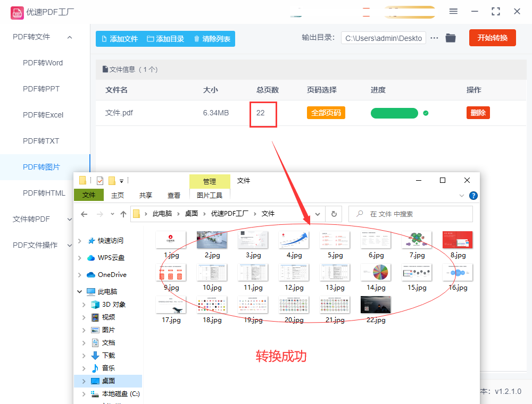The image size is (532, 404).
Task: Select 本地磁盘 (C:) in the tree
Action: pos(121,394)
